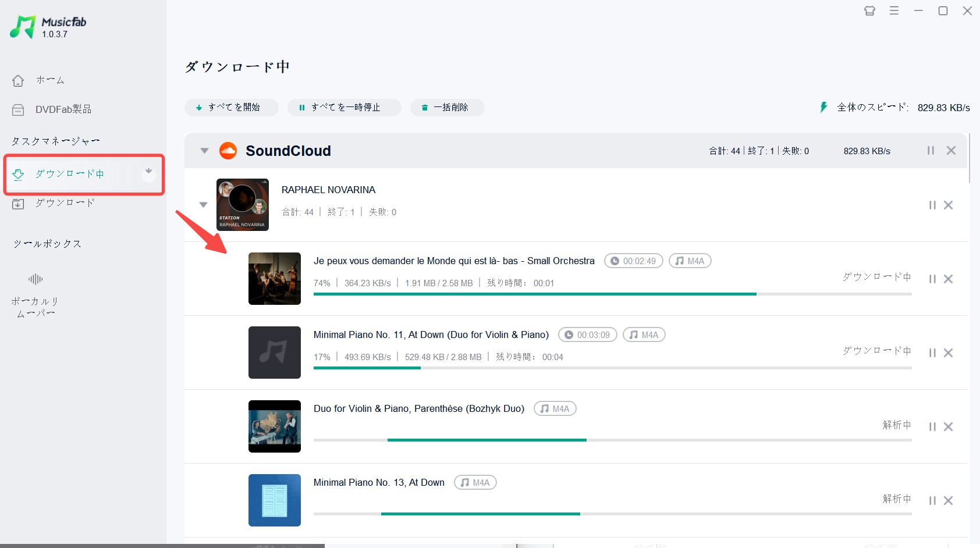Select the ダウンロード中 sidebar item
Image resolution: width=980 pixels, height=548 pixels.
pyautogui.click(x=84, y=174)
